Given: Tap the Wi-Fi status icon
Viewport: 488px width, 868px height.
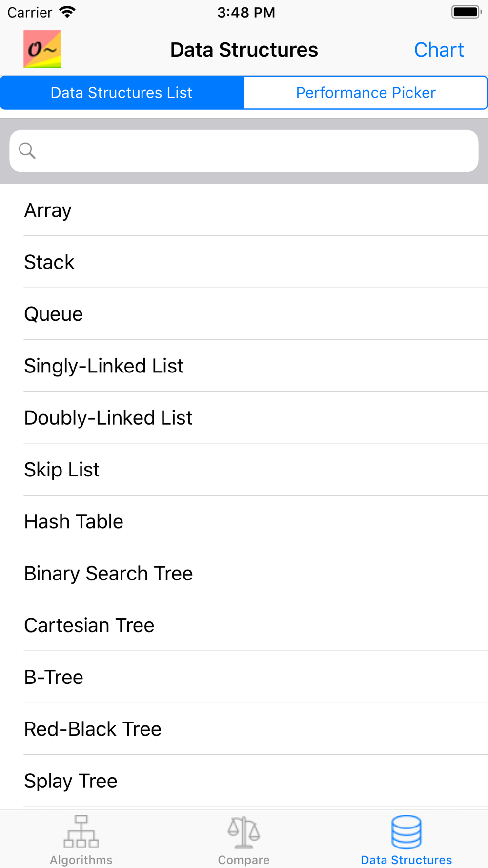Looking at the screenshot, I should click(x=67, y=12).
